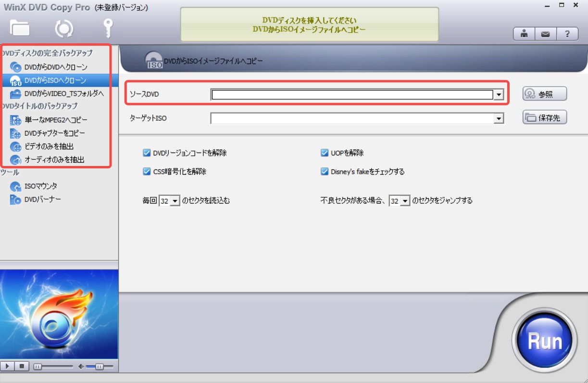This screenshot has width=588, height=383.
Task: Toggle Disney's fakeをチェックする checkbox
Action: pyautogui.click(x=325, y=171)
